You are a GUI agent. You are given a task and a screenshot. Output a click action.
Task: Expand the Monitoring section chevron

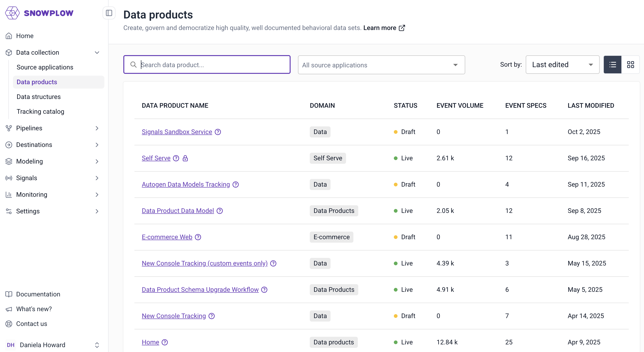click(x=97, y=194)
